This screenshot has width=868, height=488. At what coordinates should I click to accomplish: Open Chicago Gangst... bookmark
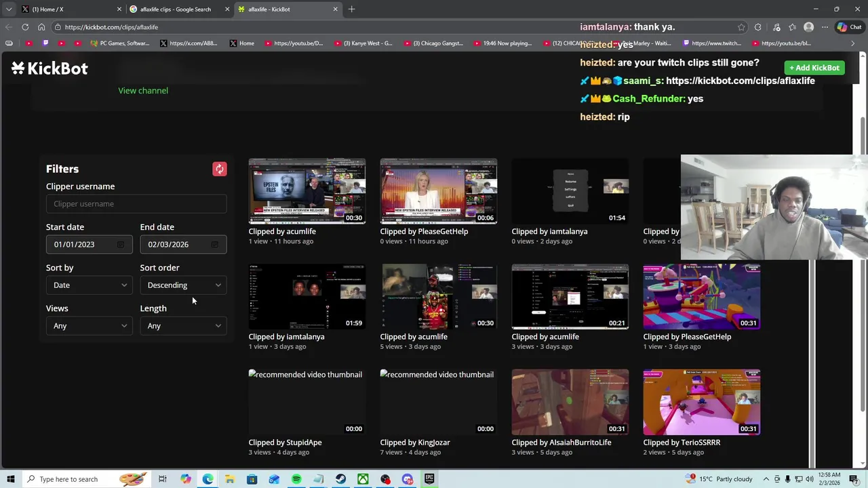433,43
